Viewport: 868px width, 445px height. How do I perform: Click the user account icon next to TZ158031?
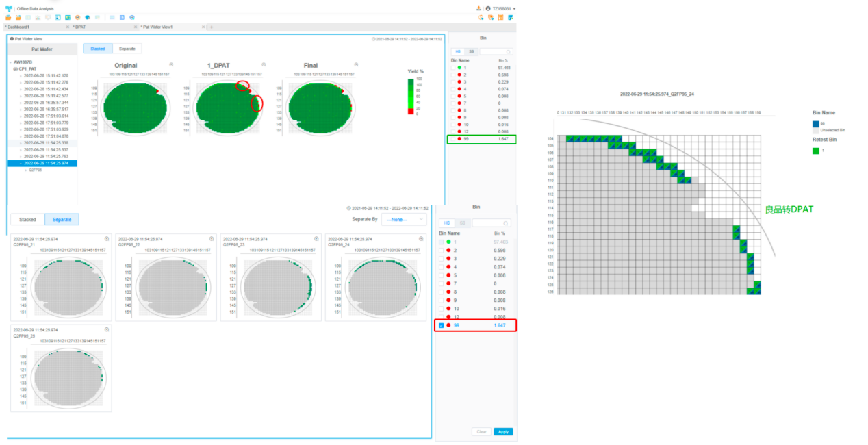click(488, 8)
